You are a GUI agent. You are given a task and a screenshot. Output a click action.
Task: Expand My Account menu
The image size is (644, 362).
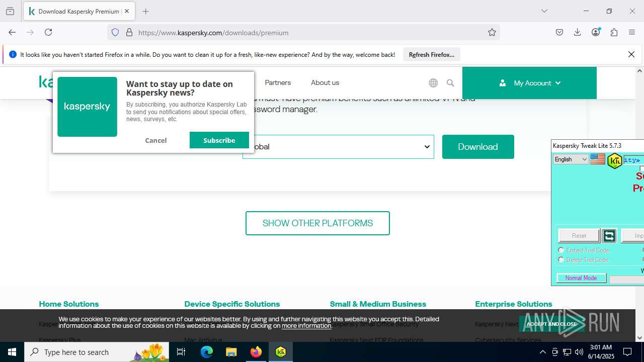[x=529, y=83]
